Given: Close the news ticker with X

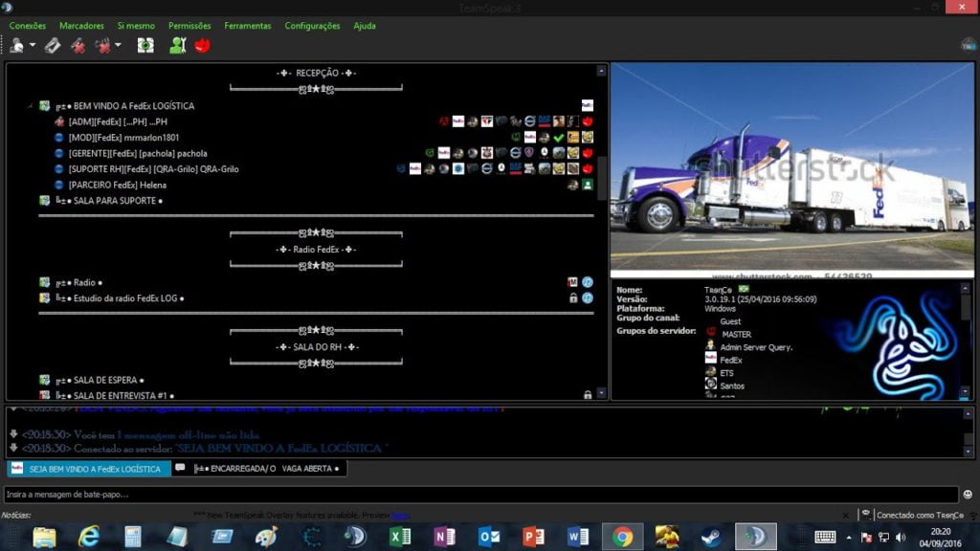Looking at the screenshot, I should point(846,516).
